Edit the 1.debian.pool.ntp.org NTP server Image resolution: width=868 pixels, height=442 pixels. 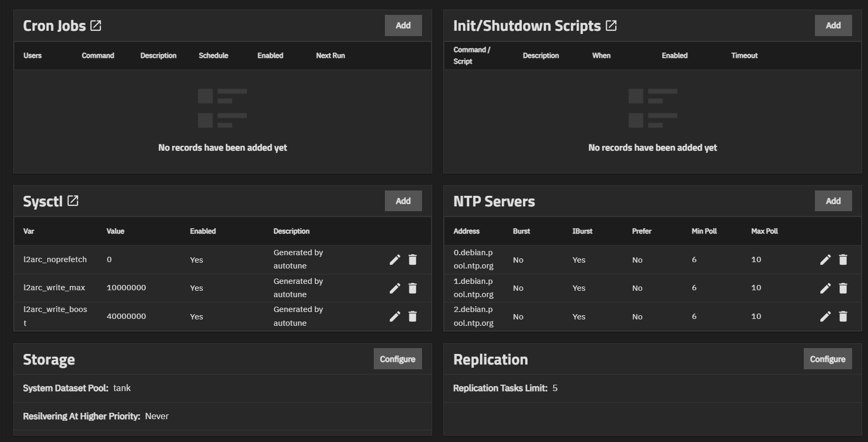click(826, 288)
